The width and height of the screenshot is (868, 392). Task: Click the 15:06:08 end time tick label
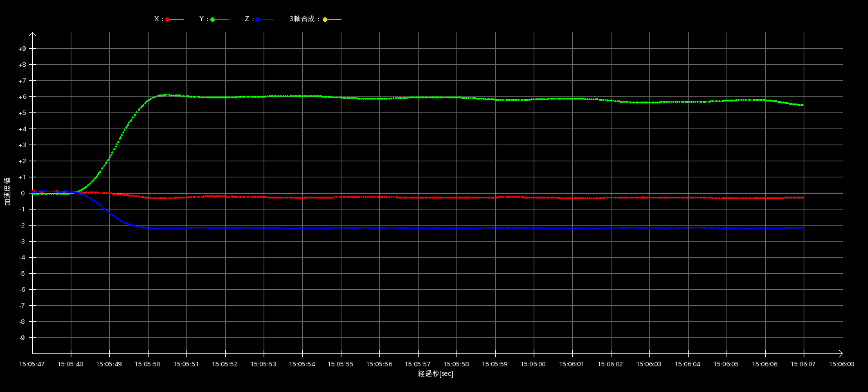(x=842, y=364)
